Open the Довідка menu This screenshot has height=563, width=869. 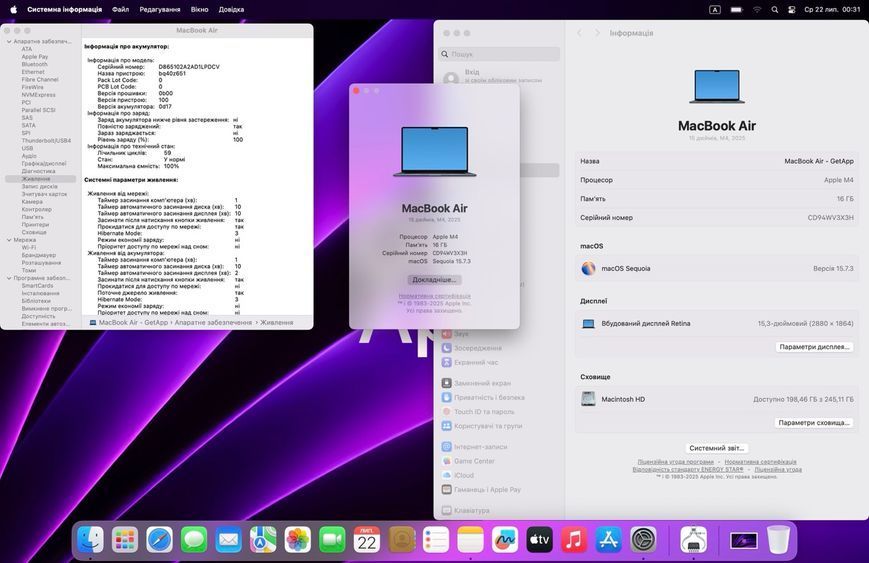[231, 9]
